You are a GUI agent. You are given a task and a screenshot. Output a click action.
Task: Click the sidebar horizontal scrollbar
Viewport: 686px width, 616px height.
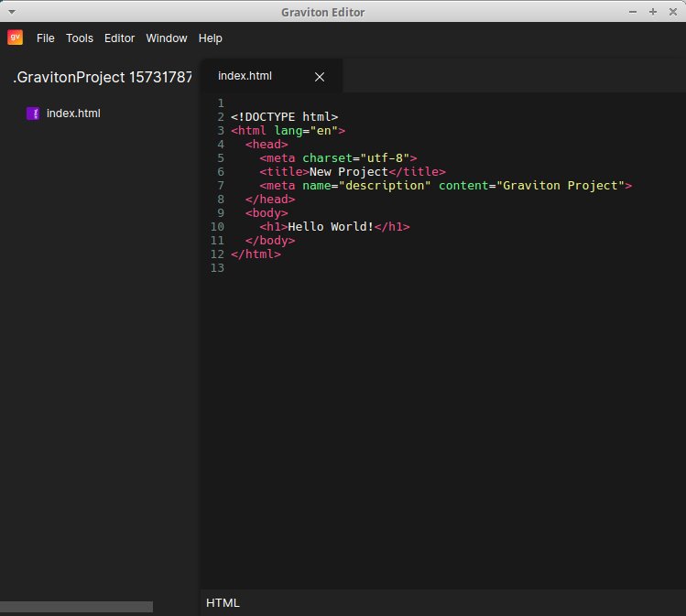pos(77,607)
